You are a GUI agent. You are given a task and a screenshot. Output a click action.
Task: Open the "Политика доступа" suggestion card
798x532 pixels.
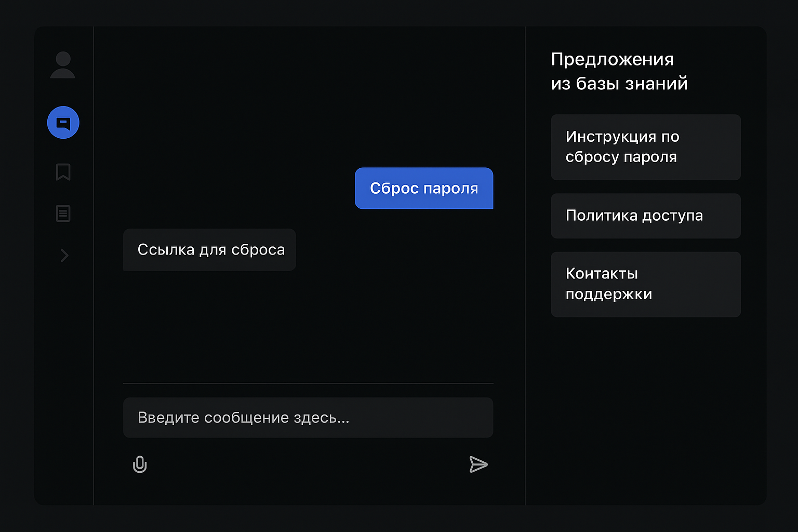[646, 216]
